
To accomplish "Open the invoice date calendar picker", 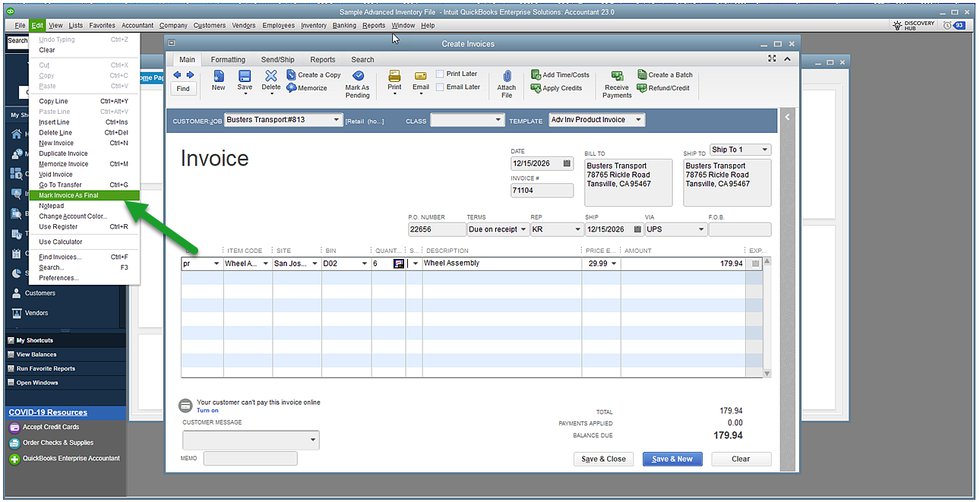I will coord(567,162).
